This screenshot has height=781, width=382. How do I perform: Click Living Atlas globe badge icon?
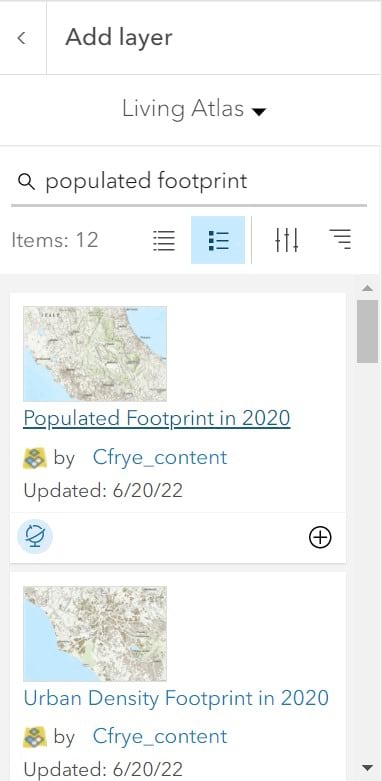coord(35,537)
